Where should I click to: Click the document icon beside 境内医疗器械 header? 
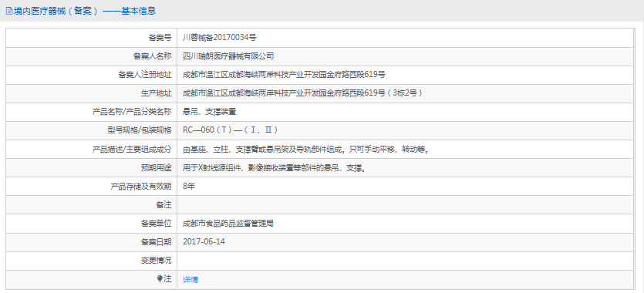pyautogui.click(x=8, y=11)
